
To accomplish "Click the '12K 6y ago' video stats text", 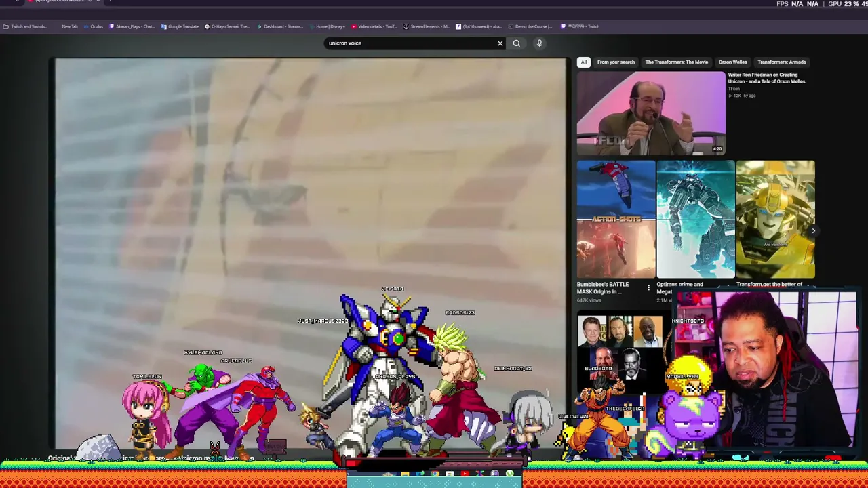I will pyautogui.click(x=742, y=96).
